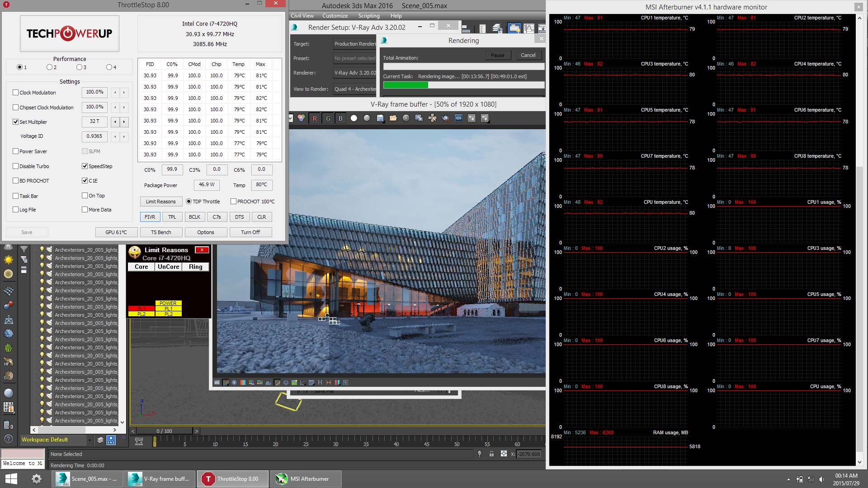Click the Turn Off button in ThrottleStop
Image resolution: width=868 pixels, height=488 pixels.
click(x=250, y=232)
